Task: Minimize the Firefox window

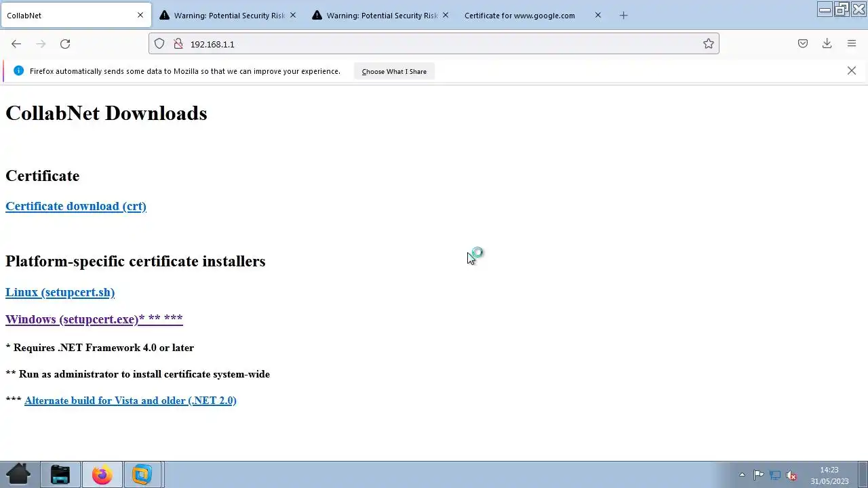Action: (825, 9)
